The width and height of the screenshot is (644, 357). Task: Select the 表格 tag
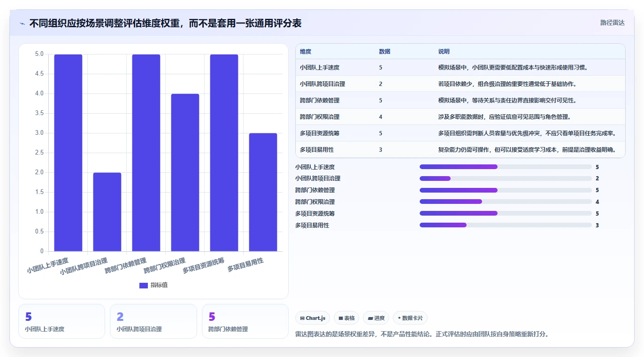pyautogui.click(x=346, y=318)
